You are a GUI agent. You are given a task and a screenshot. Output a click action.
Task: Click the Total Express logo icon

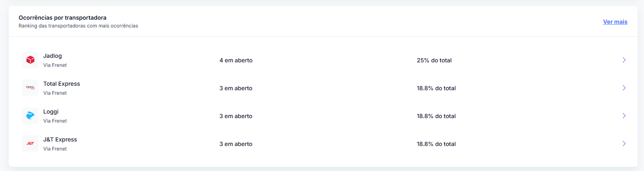click(x=30, y=88)
